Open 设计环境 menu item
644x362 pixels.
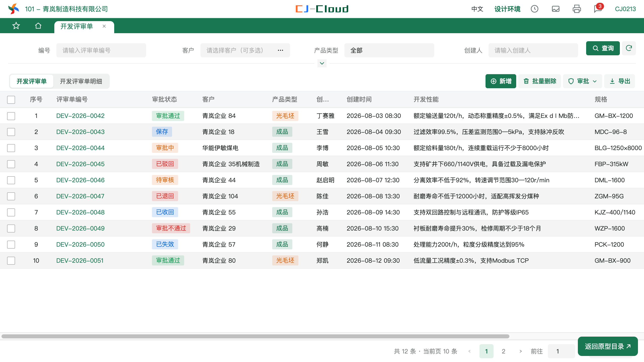(507, 9)
